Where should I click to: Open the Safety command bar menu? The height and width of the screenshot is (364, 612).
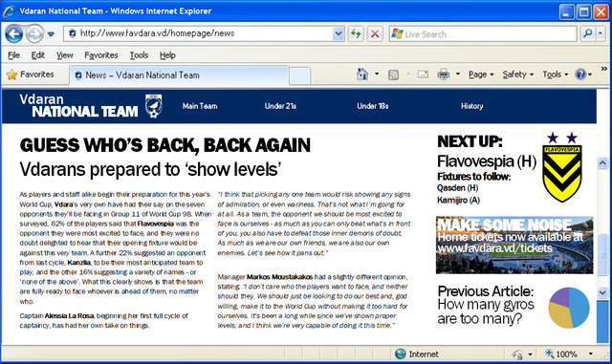pos(518,75)
